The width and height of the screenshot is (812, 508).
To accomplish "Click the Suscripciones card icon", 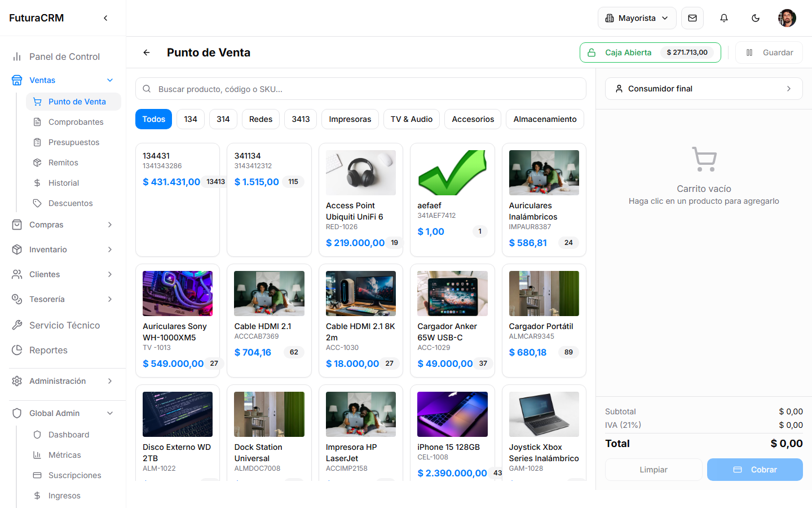I will pyautogui.click(x=37, y=475).
